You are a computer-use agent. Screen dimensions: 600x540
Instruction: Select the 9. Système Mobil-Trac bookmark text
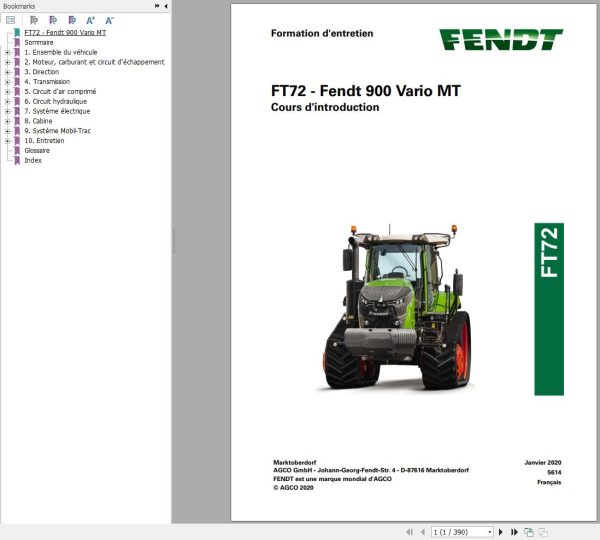pos(58,131)
